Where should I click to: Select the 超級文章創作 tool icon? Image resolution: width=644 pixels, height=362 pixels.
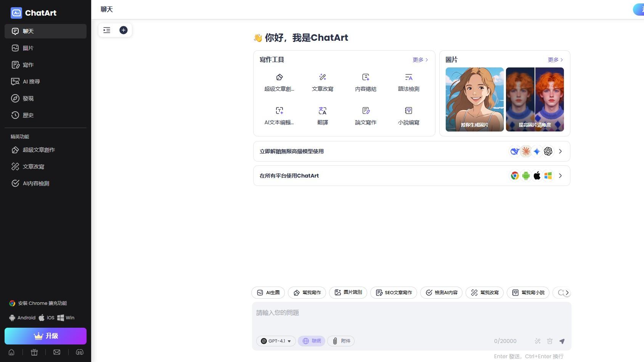pos(279,77)
